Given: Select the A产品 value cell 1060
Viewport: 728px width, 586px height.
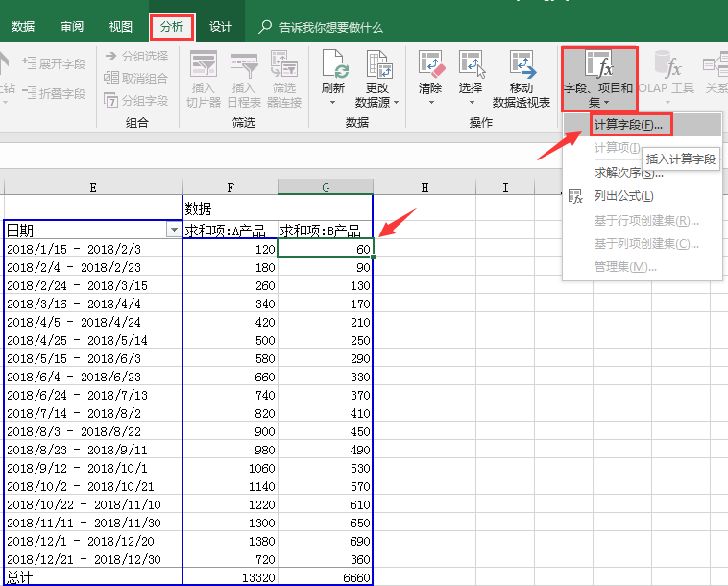Looking at the screenshot, I should pyautogui.click(x=231, y=468).
